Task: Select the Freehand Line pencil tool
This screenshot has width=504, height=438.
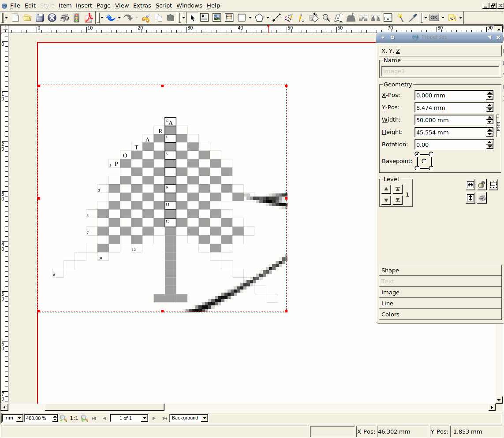Action: coord(302,18)
